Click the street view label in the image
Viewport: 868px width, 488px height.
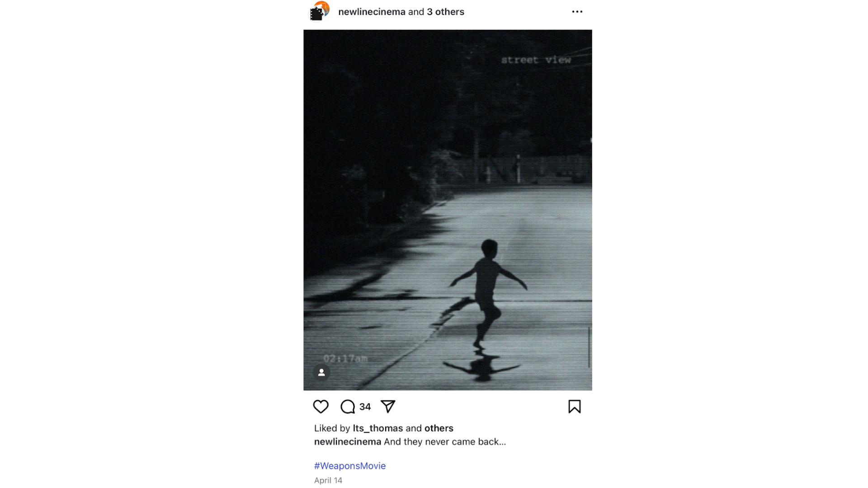point(536,60)
